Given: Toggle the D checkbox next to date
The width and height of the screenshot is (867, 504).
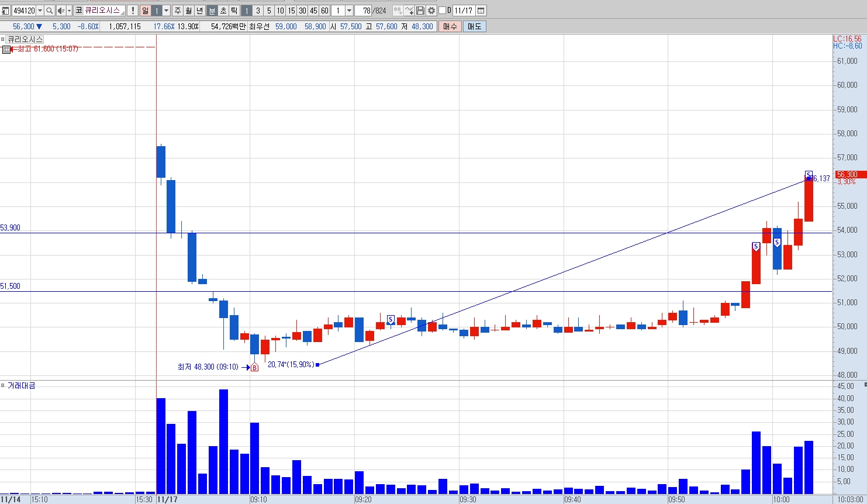Looking at the screenshot, I should [442, 11].
